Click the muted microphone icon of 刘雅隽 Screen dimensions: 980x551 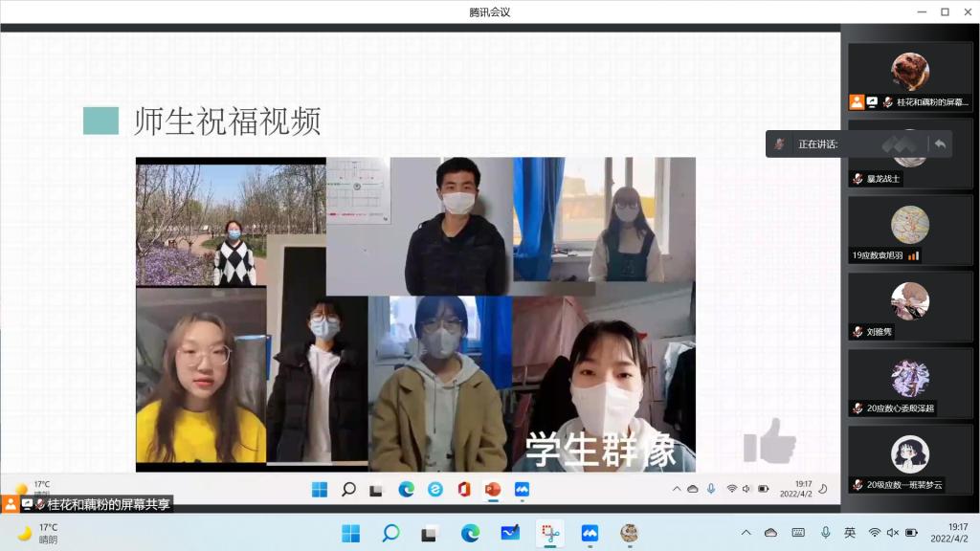point(857,332)
